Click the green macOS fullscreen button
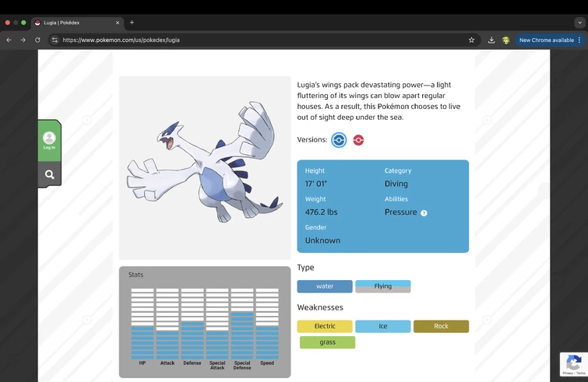This screenshot has height=382, width=588. (x=23, y=23)
